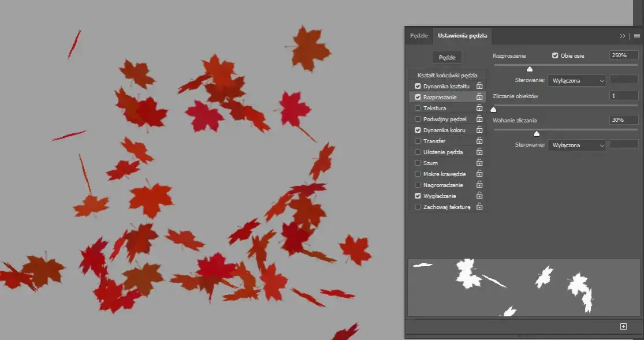644x340 pixels.
Task: Click the lock icon next to Dynamika kształtu
Action: [x=479, y=85]
